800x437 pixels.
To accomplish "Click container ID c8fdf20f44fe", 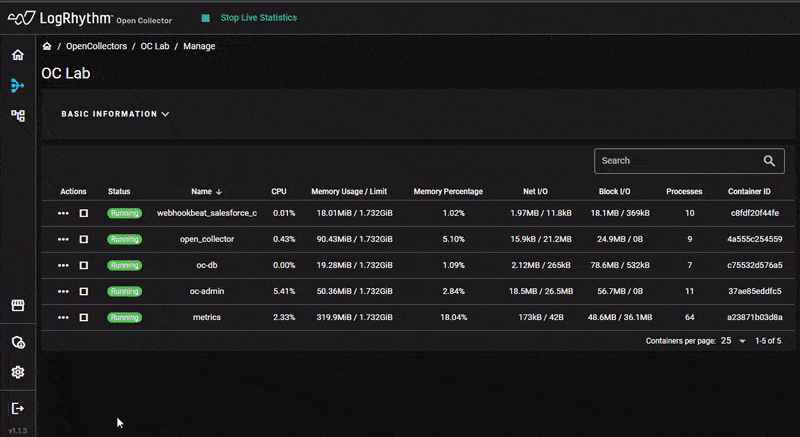I will (755, 213).
